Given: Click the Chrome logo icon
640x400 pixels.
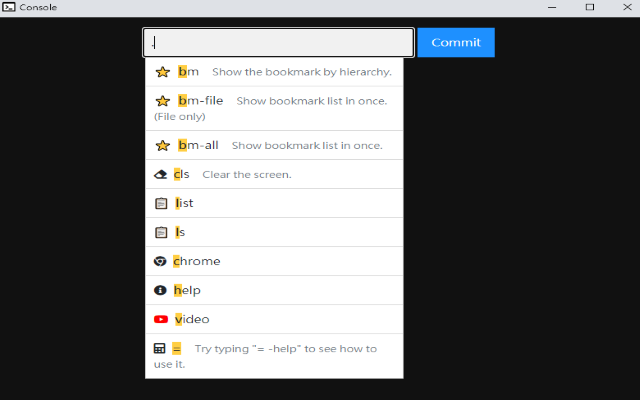Looking at the screenshot, I should (160, 261).
